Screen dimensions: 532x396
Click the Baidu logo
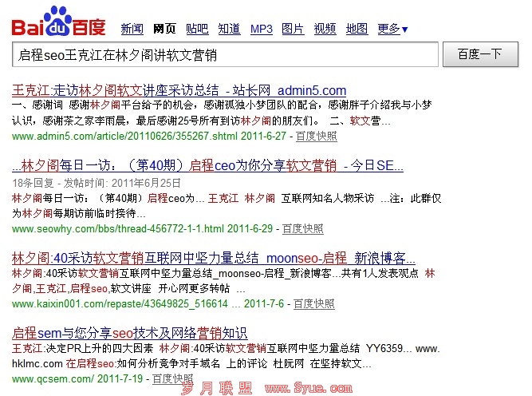[x=57, y=22]
